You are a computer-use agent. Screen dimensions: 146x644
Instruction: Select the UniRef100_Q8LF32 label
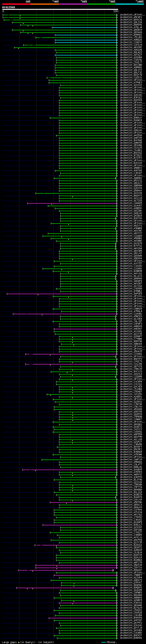pos(131,72)
